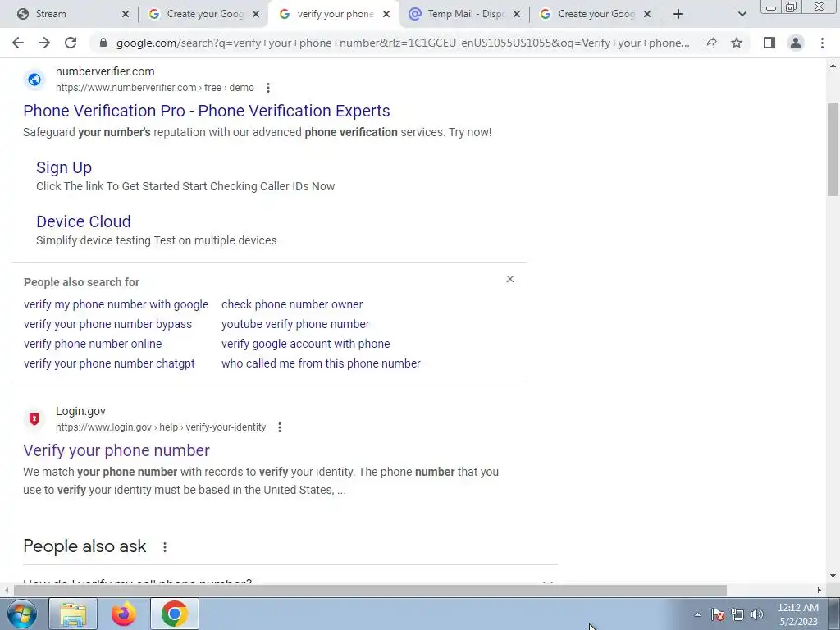Reload the current search page
Image resolution: width=840 pixels, height=630 pixels.
click(71, 43)
